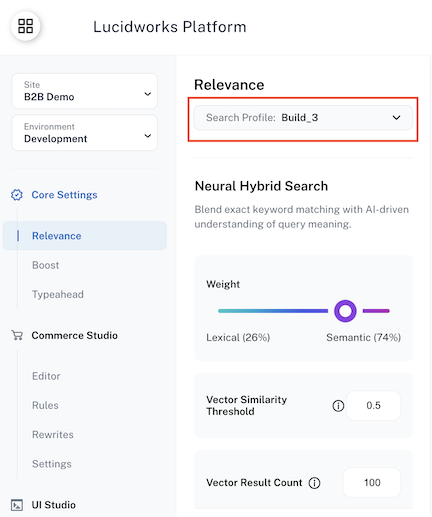Open the Rules page
This screenshot has width=432, height=517.
[x=45, y=405]
